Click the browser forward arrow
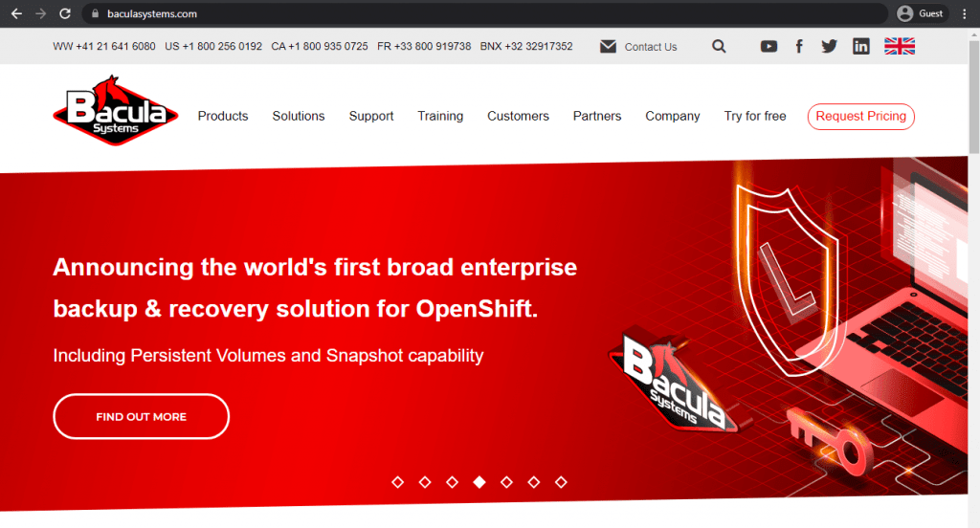The width and height of the screenshot is (980, 528). (40, 13)
